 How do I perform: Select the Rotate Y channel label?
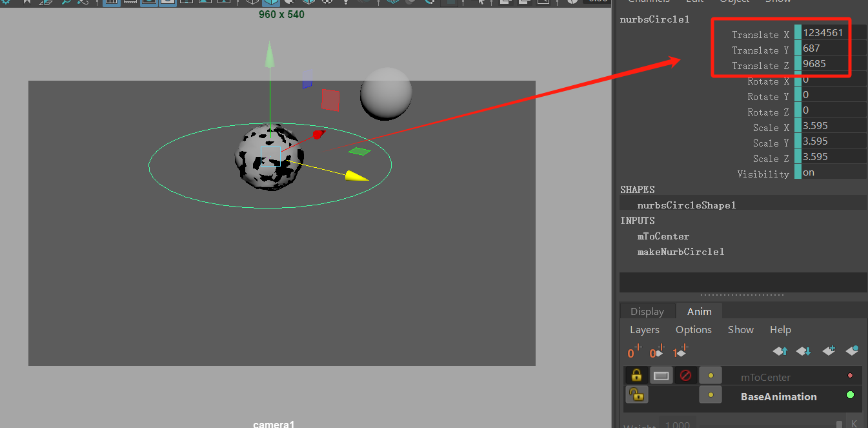(768, 97)
